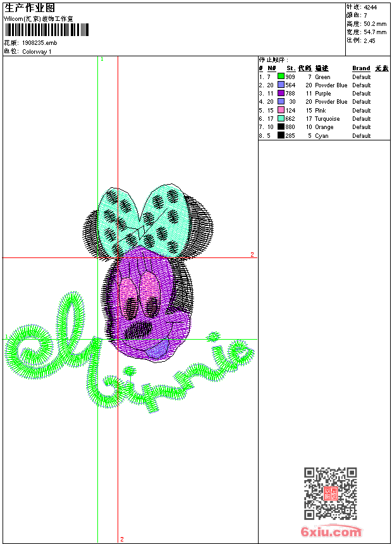
Task: Click the 'Cyan' description text
Action: click(321, 135)
